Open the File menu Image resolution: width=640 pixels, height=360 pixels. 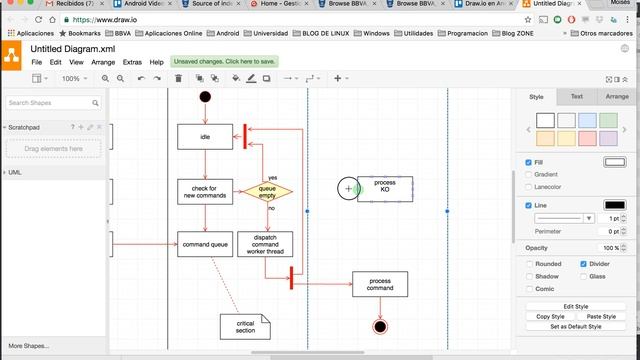point(37,62)
